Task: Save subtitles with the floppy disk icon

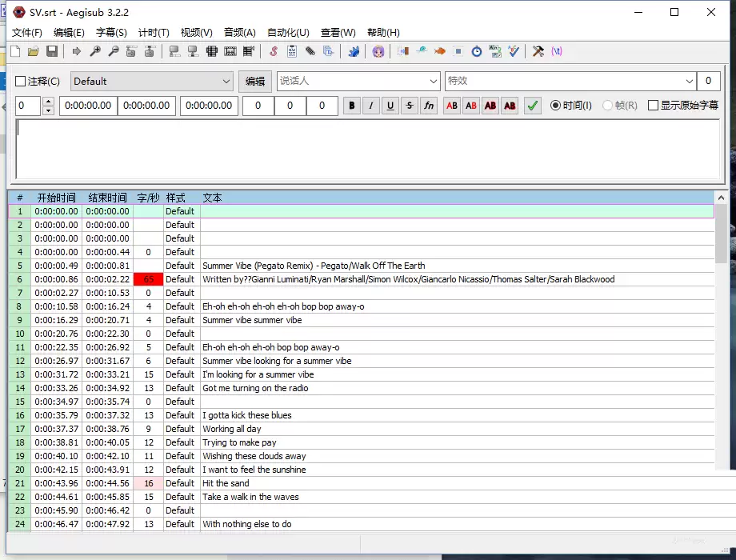Action: pos(52,51)
